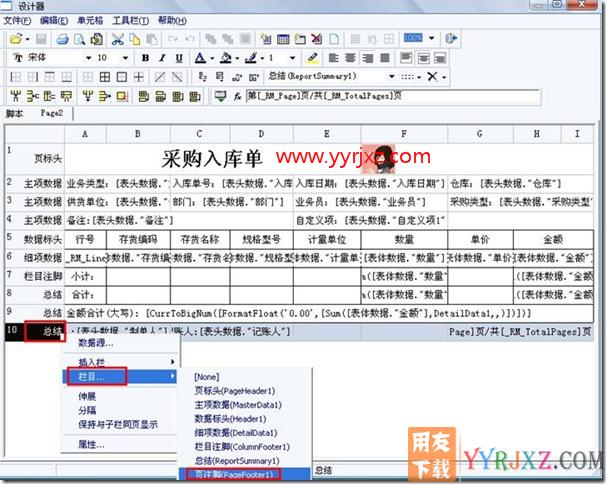Click the Italic formatting button
606x484 pixels.
pyautogui.click(x=161, y=58)
